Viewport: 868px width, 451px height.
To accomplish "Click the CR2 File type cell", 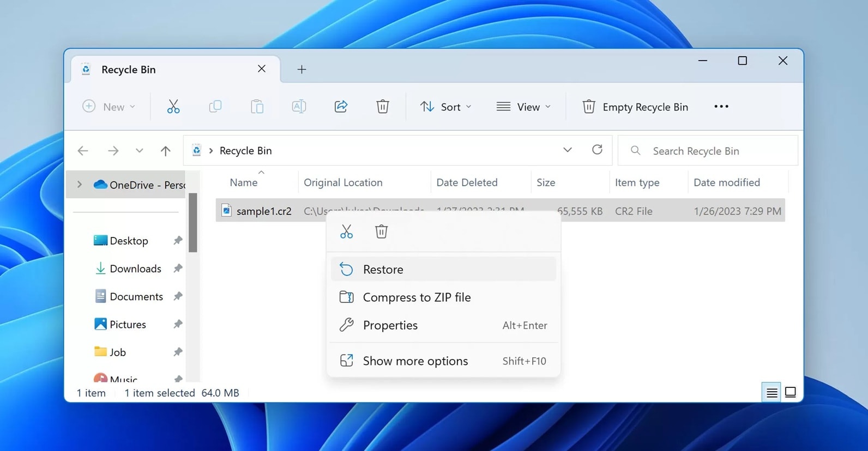I will pyautogui.click(x=634, y=211).
